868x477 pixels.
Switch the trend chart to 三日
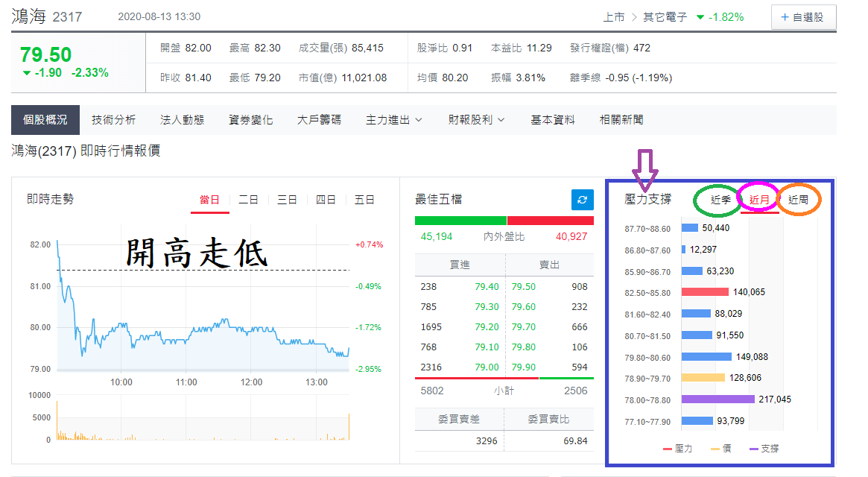pyautogui.click(x=288, y=200)
